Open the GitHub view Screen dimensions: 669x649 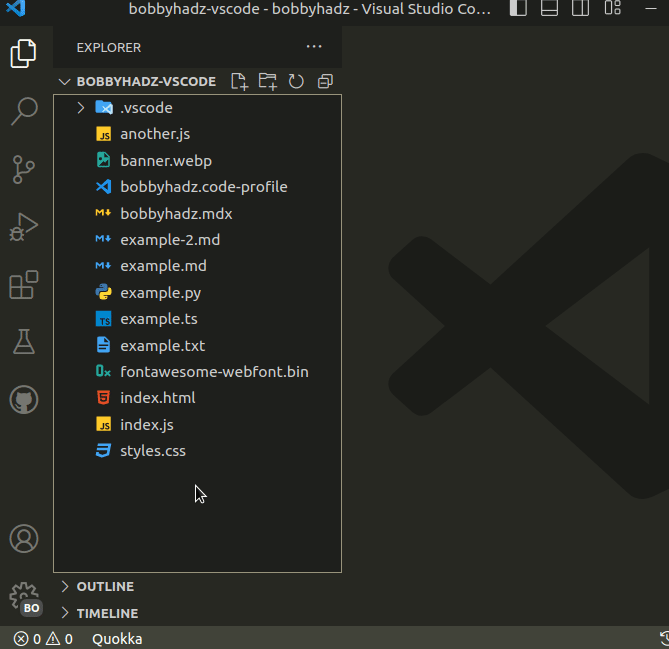coord(24,400)
